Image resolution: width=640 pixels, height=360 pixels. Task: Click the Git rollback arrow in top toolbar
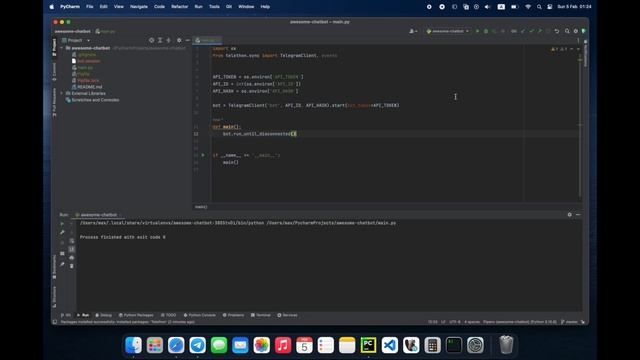pyautogui.click(x=557, y=31)
